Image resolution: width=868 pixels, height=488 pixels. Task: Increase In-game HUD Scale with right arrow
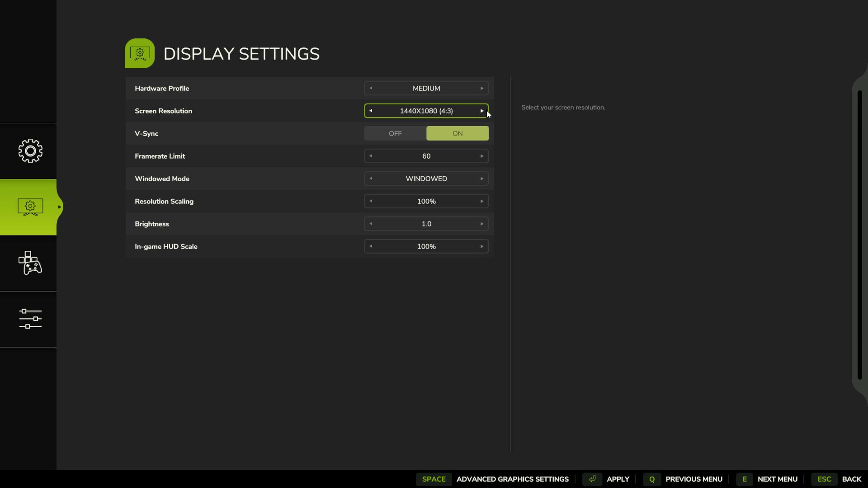tap(482, 246)
